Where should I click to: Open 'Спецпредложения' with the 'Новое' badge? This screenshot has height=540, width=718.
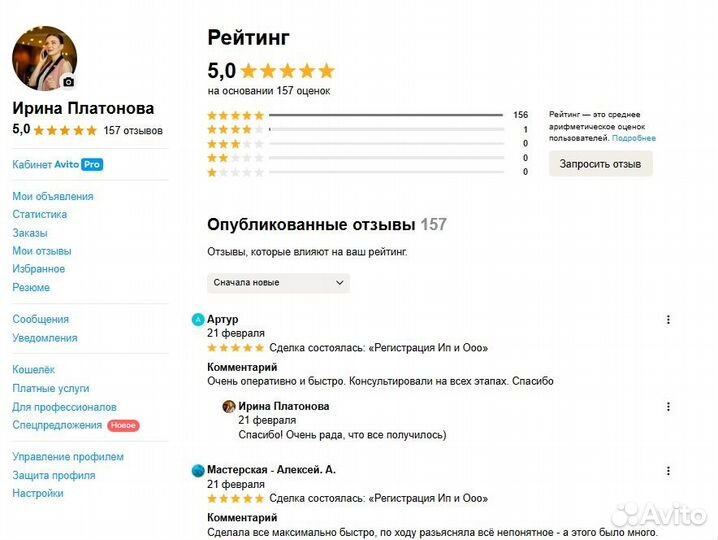[x=57, y=425]
